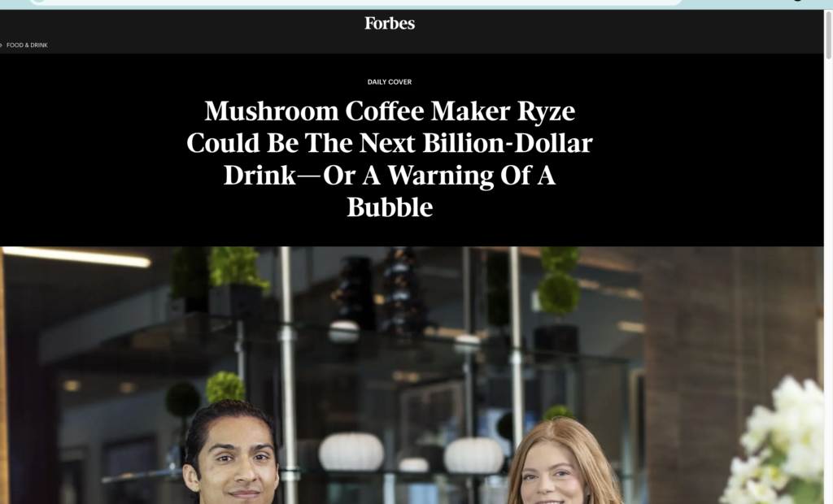
Task: Click the word "Bubble" in the headline
Action: pos(390,207)
